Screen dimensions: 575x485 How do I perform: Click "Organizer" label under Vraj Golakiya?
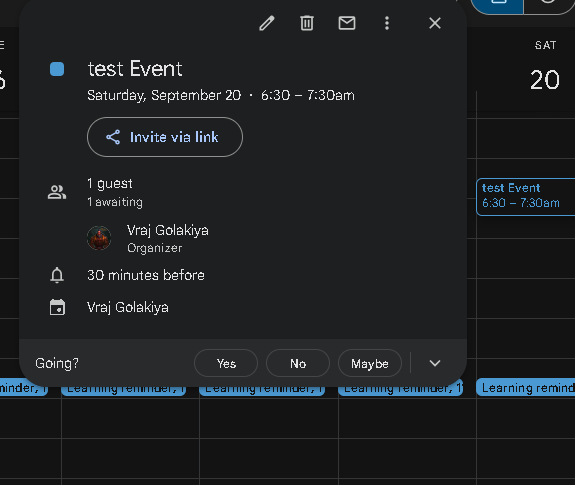coord(154,248)
